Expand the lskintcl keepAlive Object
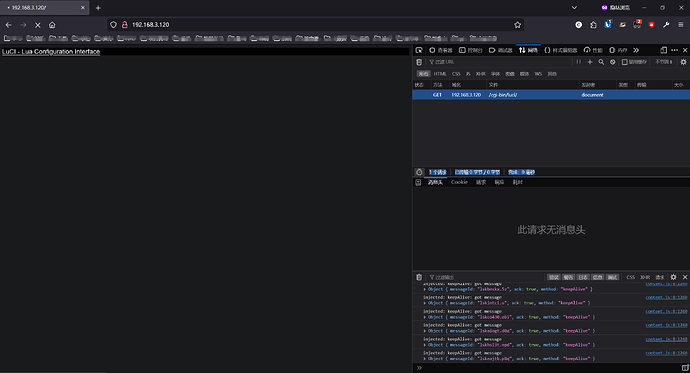The width and height of the screenshot is (690, 373). click(x=425, y=303)
